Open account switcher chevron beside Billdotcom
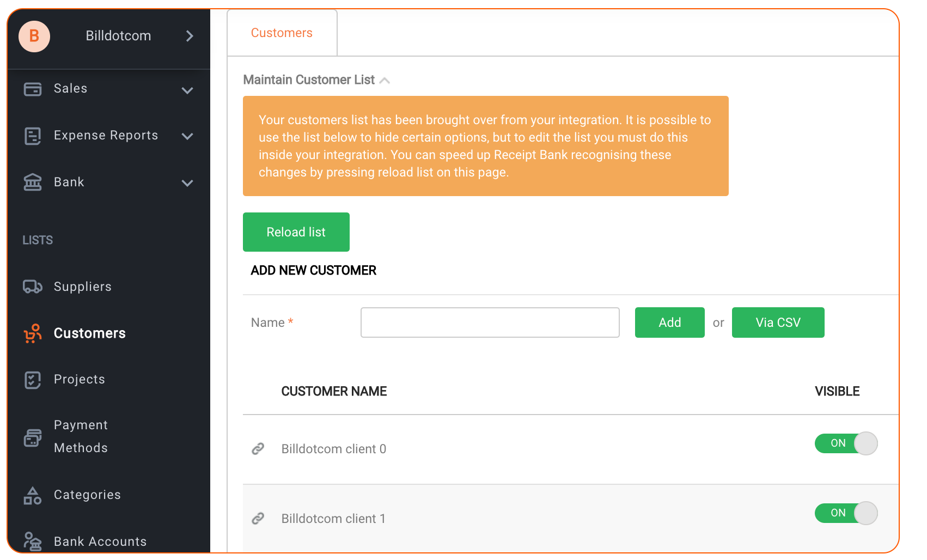 click(x=190, y=36)
